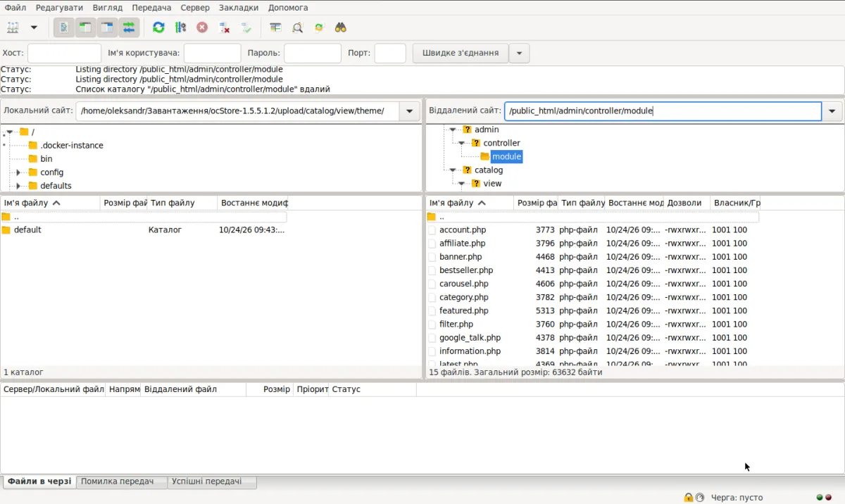
Task: Toggle directory comparison magnifier icon
Action: click(x=297, y=27)
